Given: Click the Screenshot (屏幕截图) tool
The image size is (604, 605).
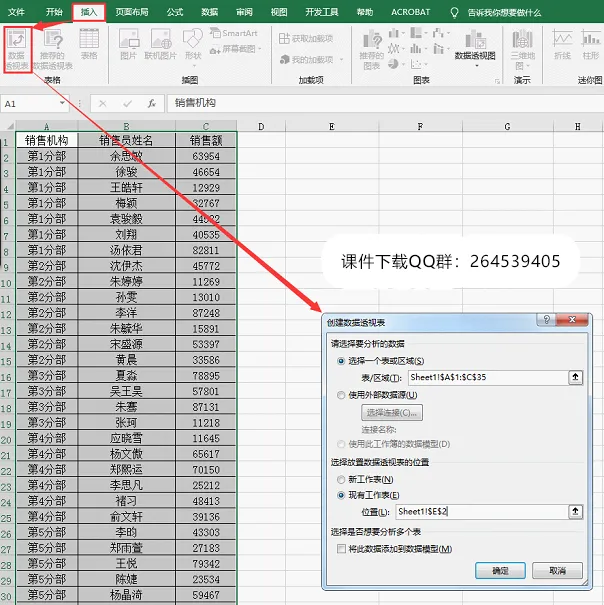Looking at the screenshot, I should [233, 49].
